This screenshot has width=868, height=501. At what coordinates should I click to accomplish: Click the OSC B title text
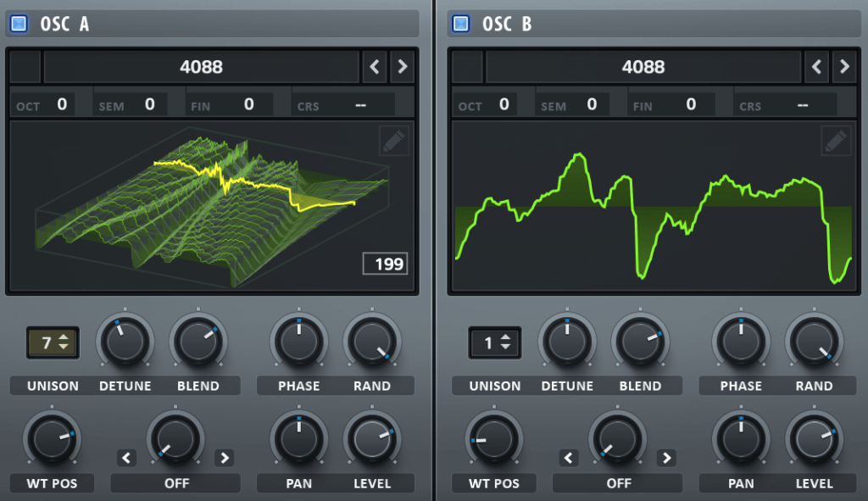(x=507, y=24)
